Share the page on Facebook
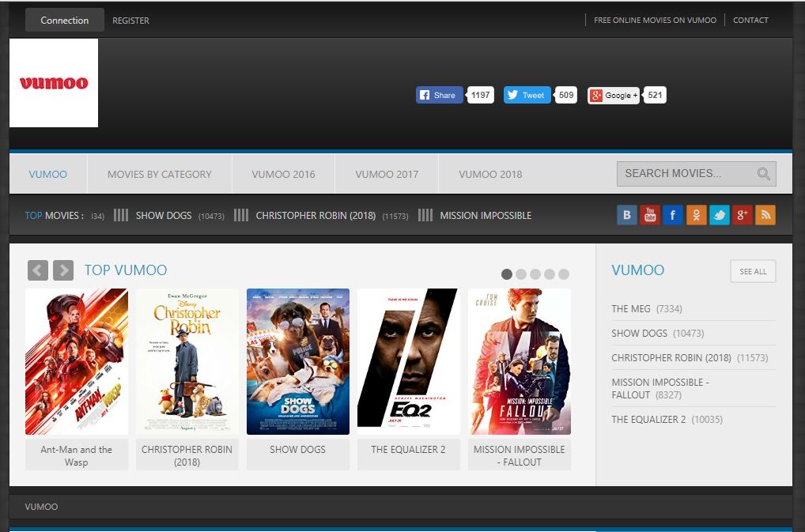This screenshot has height=532, width=805. pos(440,95)
